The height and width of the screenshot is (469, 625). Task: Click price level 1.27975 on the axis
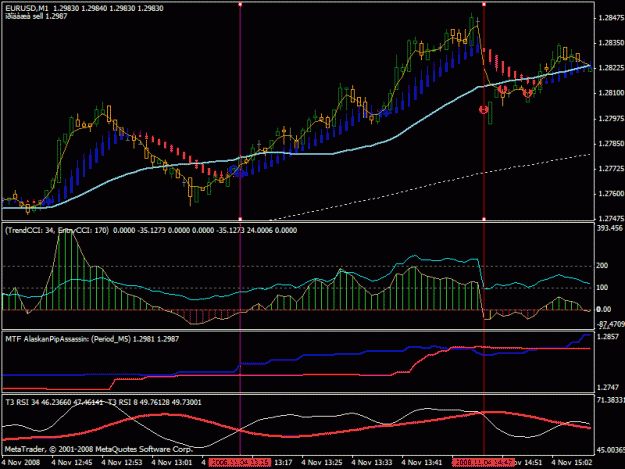(610, 119)
